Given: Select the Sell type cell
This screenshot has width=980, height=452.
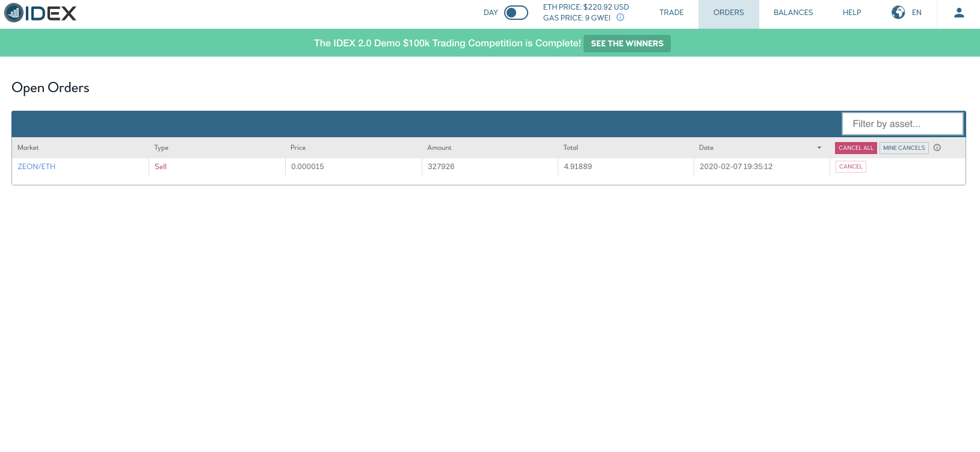Looking at the screenshot, I should tap(161, 167).
